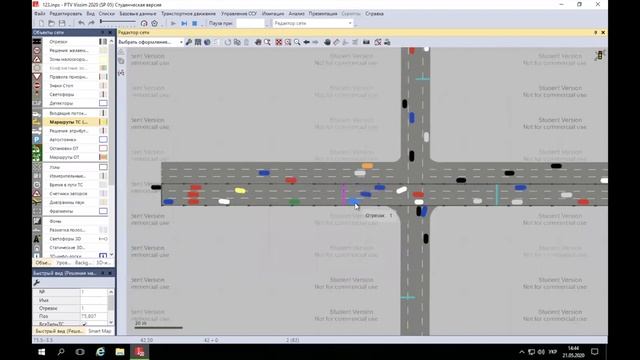
Task: Create a new network file from toolbar
Action: [41, 23]
